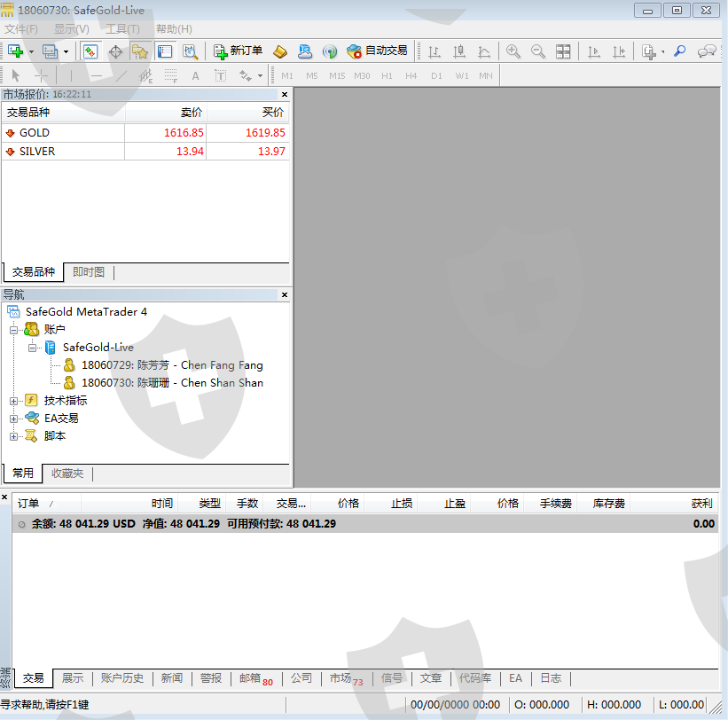Select the SILVER symbol row

(x=145, y=152)
